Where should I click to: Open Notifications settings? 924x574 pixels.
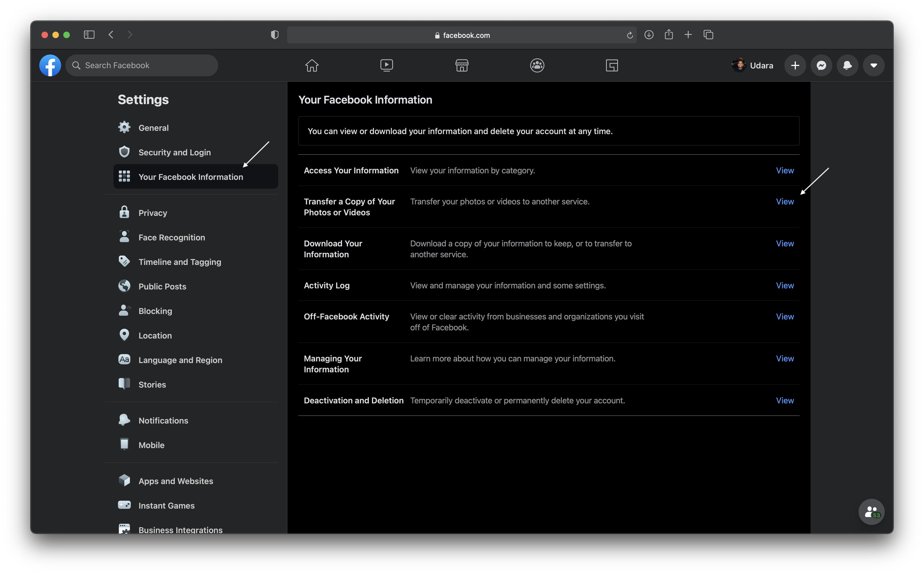[x=196, y=421]
